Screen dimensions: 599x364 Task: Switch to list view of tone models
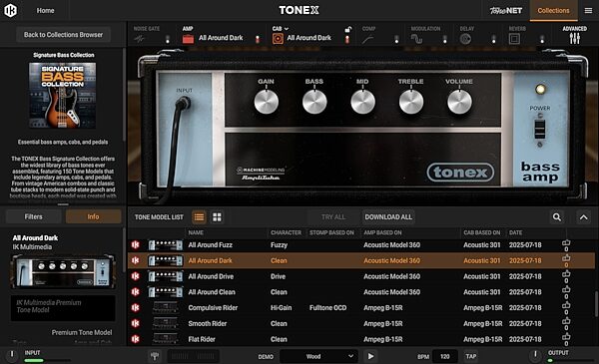pos(199,217)
